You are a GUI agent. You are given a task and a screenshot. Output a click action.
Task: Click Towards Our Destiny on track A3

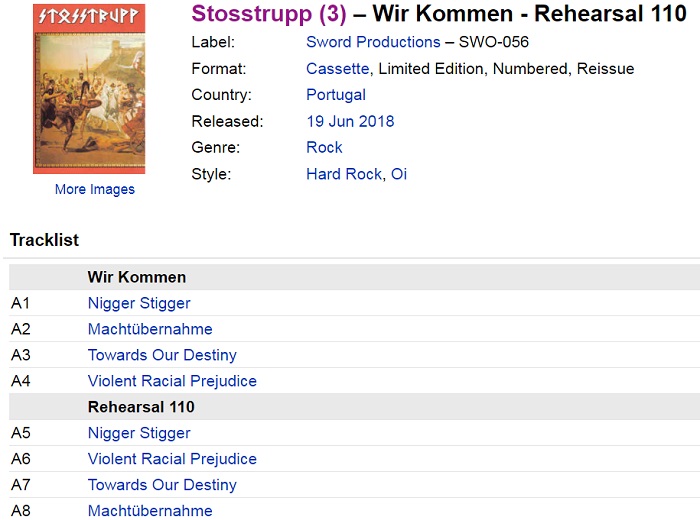[162, 355]
